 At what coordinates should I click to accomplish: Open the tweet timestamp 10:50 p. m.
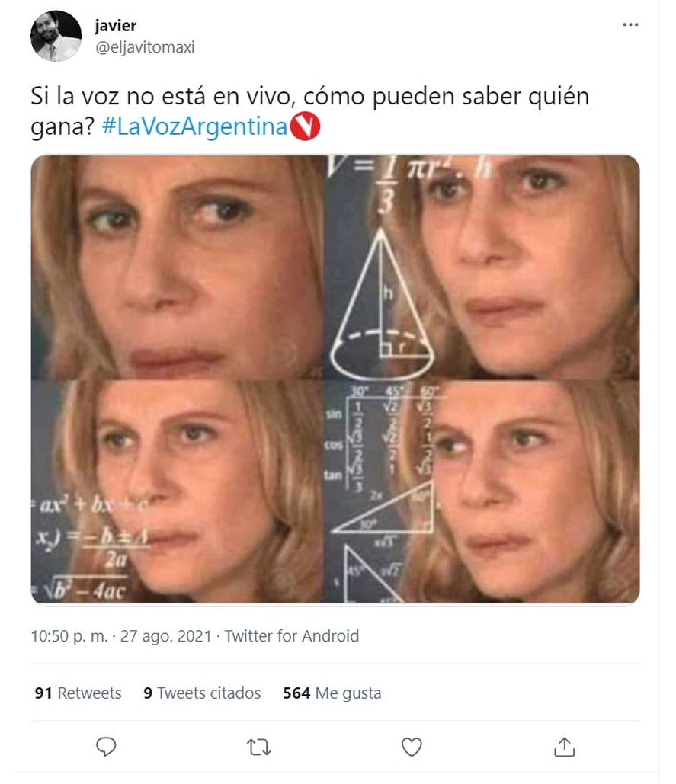[69, 636]
